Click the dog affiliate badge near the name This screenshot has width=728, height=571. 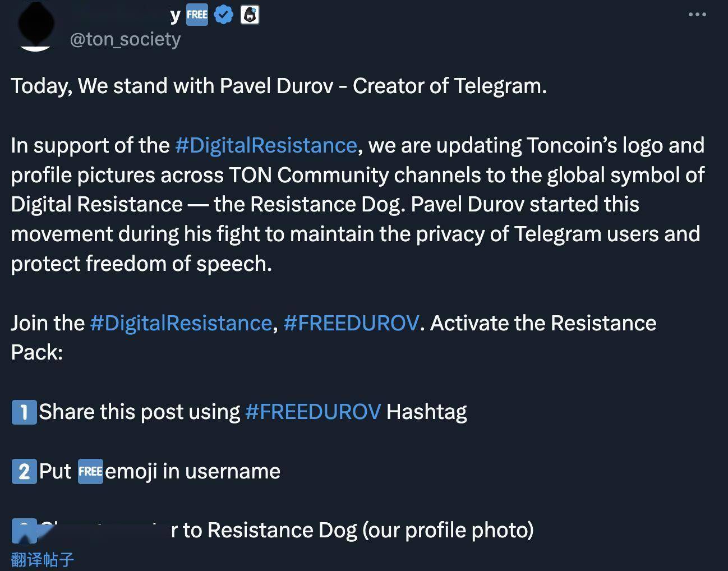click(250, 15)
